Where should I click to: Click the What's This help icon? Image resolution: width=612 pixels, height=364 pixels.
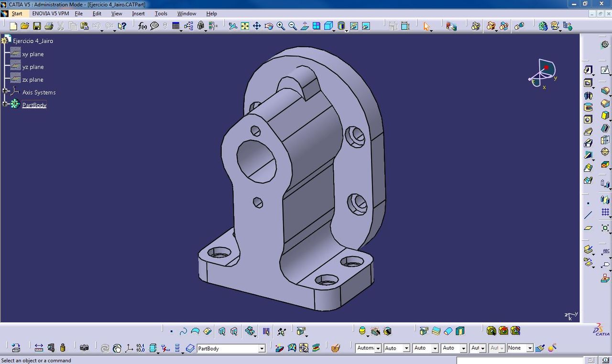click(122, 26)
